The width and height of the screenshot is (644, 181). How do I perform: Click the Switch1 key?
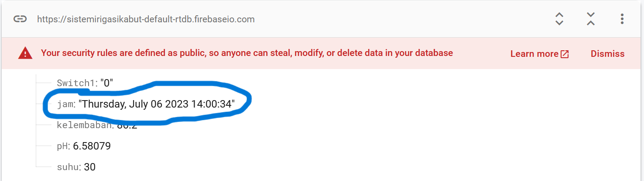(x=76, y=83)
